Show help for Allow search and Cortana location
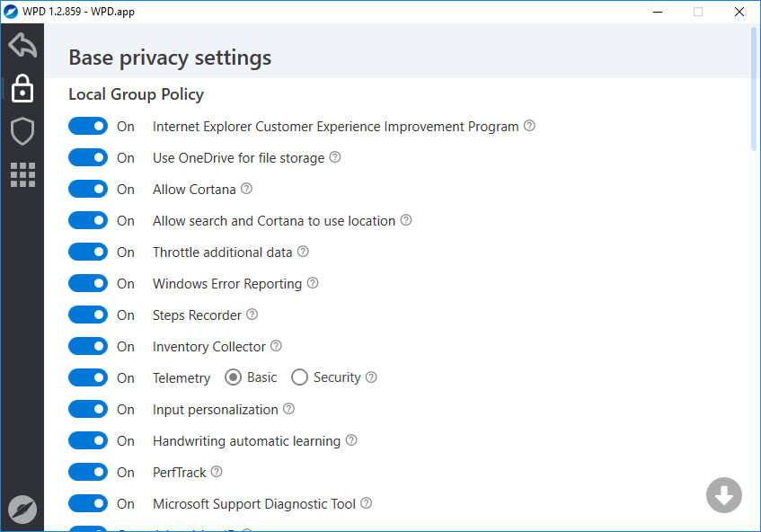This screenshot has height=532, width=761. pos(406,220)
